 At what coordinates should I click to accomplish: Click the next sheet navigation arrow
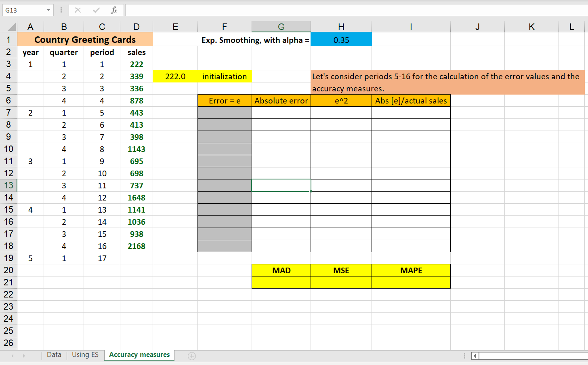tap(24, 356)
